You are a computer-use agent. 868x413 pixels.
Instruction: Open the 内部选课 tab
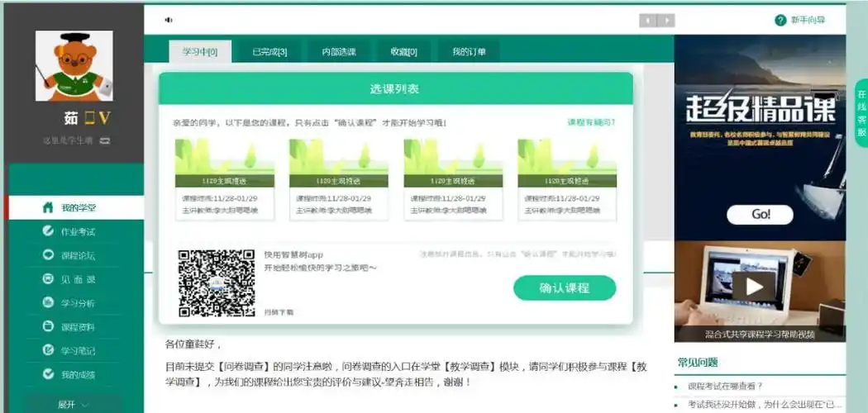point(339,52)
